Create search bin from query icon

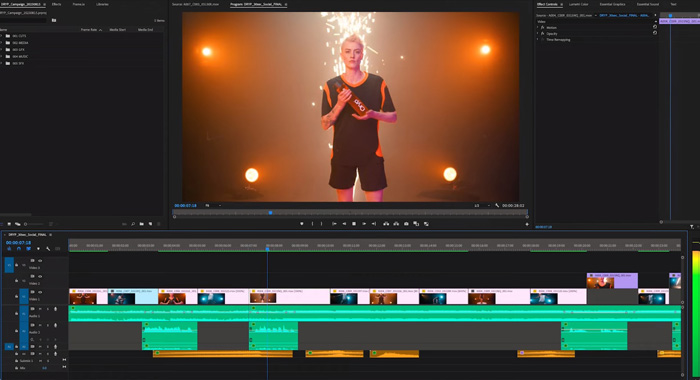pyautogui.click(x=54, y=20)
